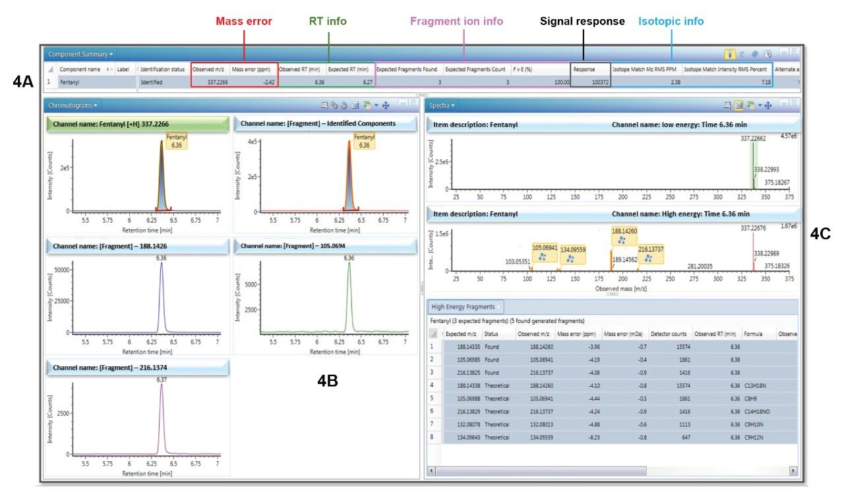Viewport: 844px width, 504px height.
Task: Click the table view icon in Chromatograms toolbar
Action: [x=354, y=105]
